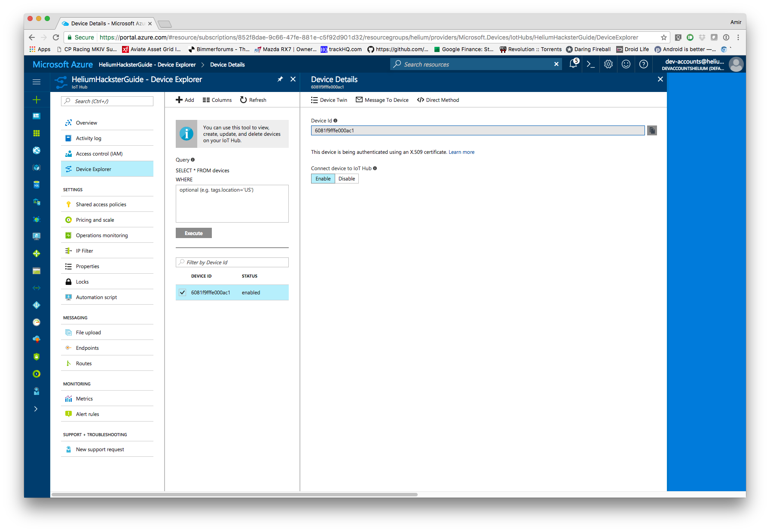This screenshot has height=532, width=770.
Task: Copy the Device Id value
Action: (651, 130)
